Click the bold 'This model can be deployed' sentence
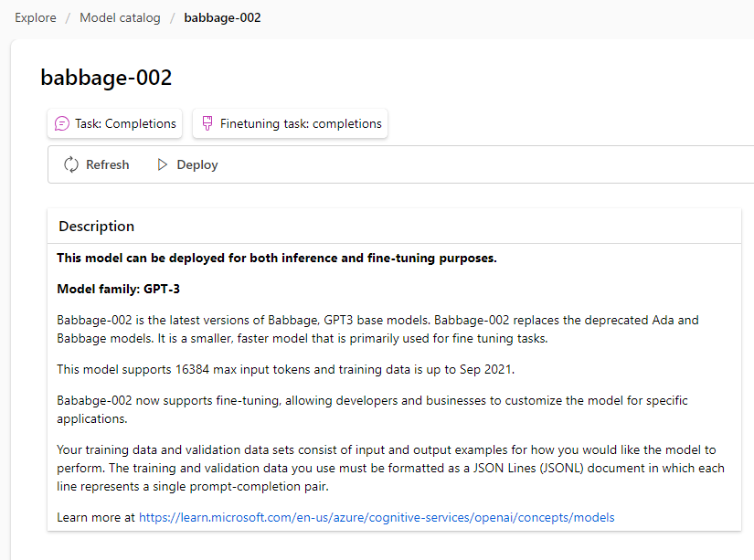The width and height of the screenshot is (754, 560). 277,259
